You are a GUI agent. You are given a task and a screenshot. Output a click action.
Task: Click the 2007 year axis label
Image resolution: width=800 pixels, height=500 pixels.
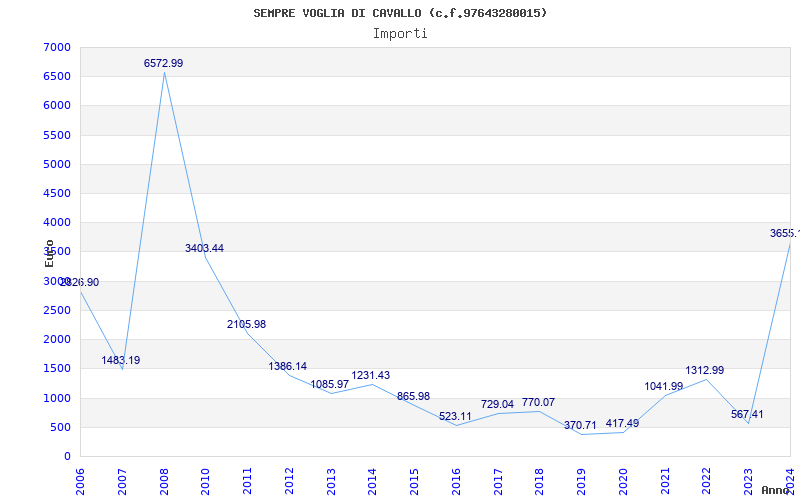[122, 482]
